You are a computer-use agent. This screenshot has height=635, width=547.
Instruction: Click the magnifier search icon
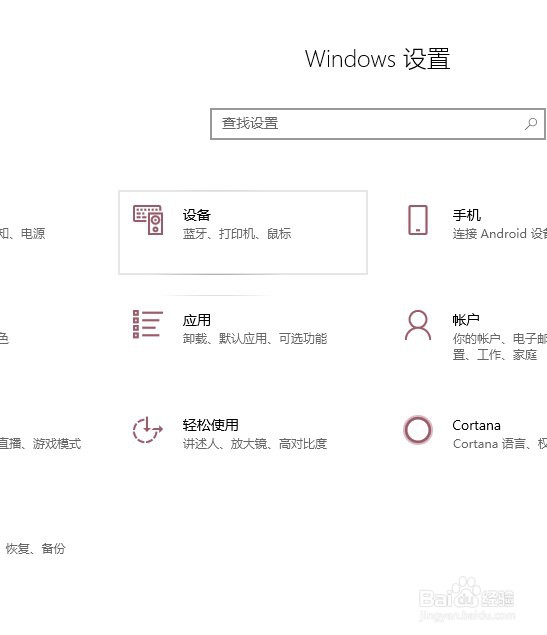[x=531, y=124]
